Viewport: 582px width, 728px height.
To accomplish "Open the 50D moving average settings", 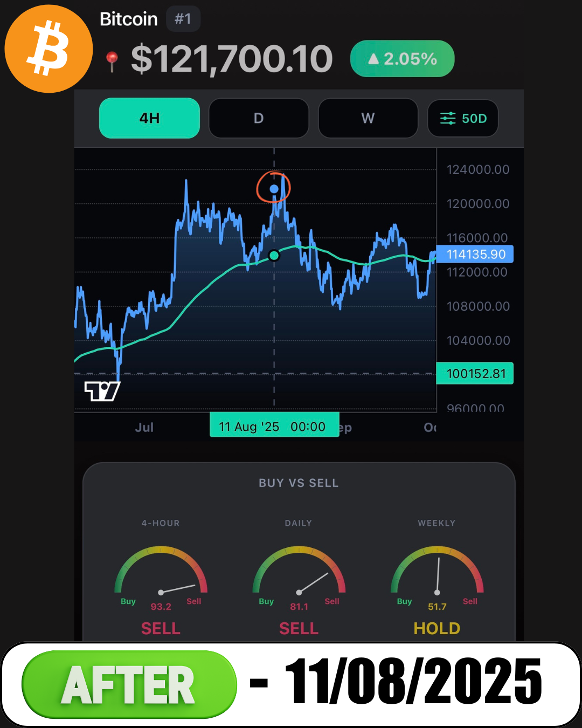I will tap(463, 118).
